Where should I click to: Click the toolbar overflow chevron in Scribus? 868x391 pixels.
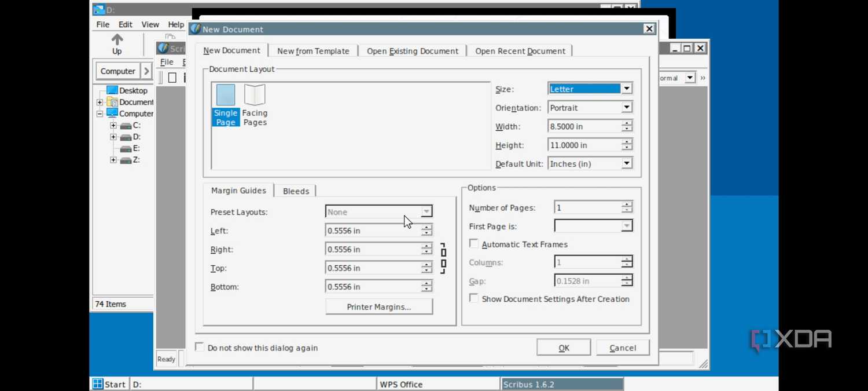point(703,78)
